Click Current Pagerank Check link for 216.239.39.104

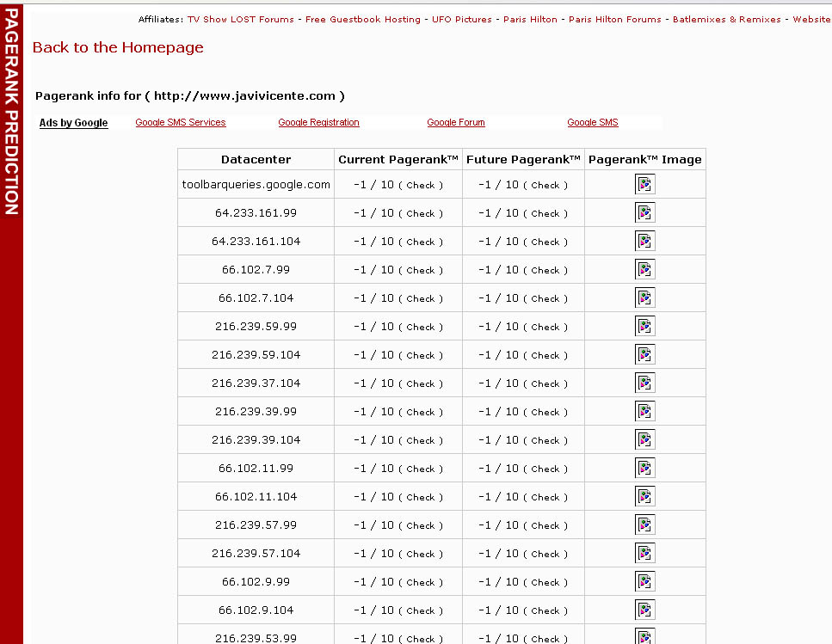[x=420, y=440]
